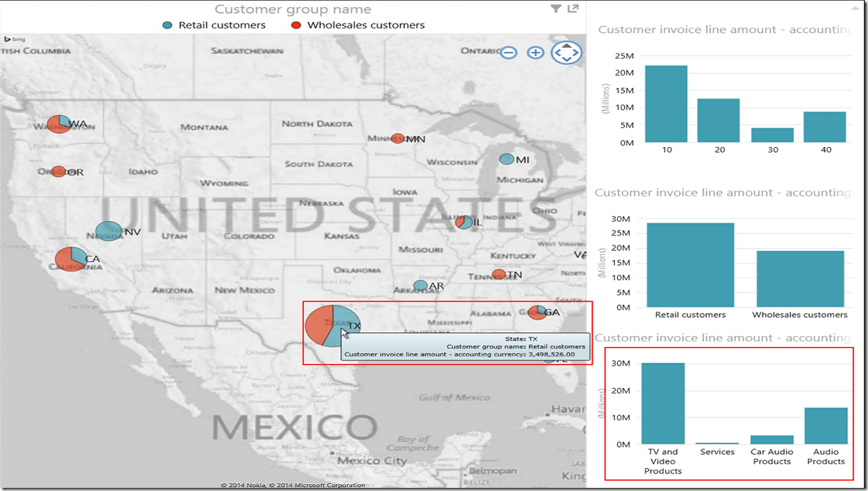This screenshot has width=868, height=491.
Task: Select the Nevada bubble on the map
Action: point(108,231)
